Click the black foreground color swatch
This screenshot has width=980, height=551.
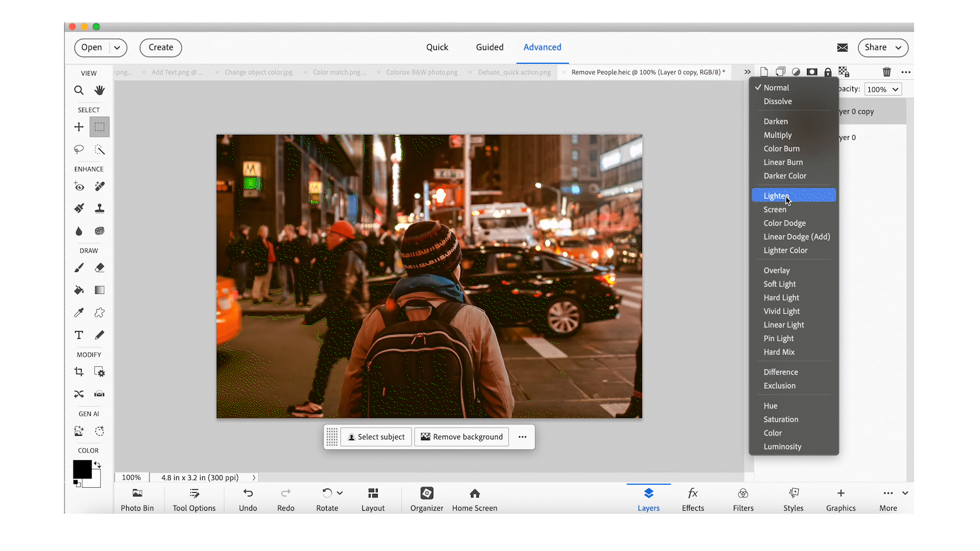point(82,469)
